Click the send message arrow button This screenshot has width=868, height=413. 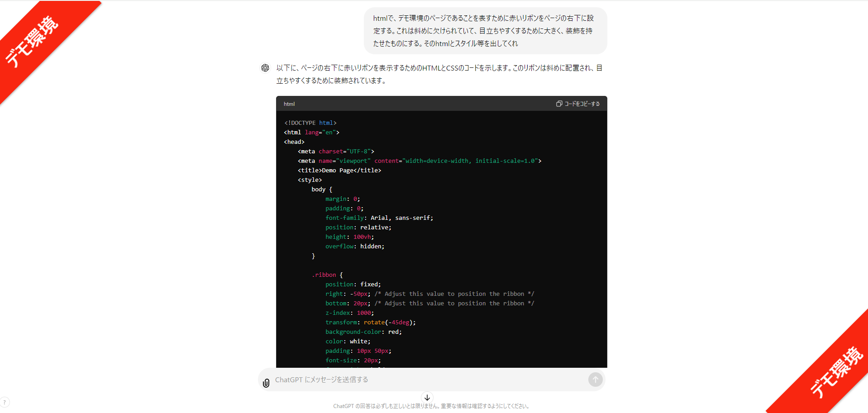pyautogui.click(x=596, y=380)
